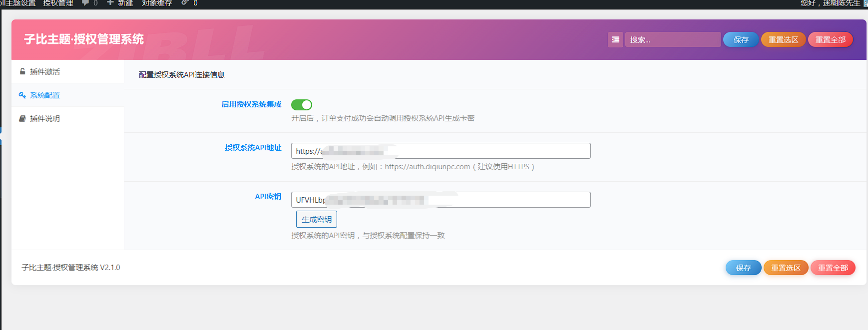
Task: Click into the API密钥 input field
Action: point(440,200)
